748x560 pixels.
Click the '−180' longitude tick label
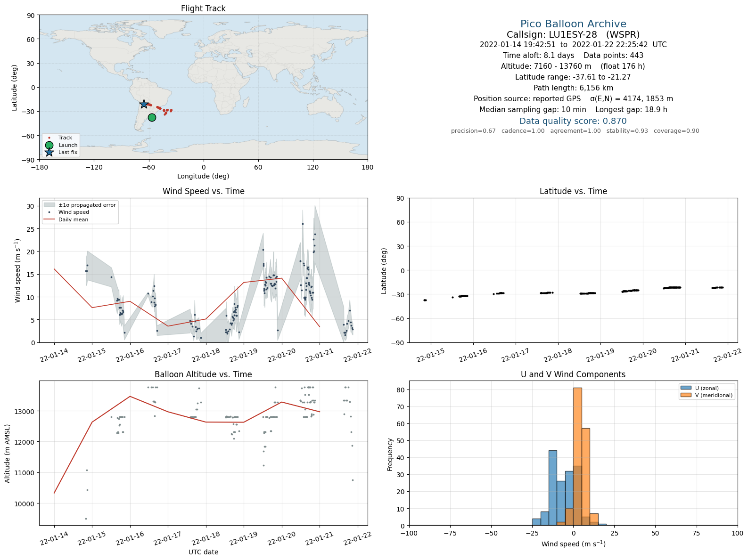39,167
